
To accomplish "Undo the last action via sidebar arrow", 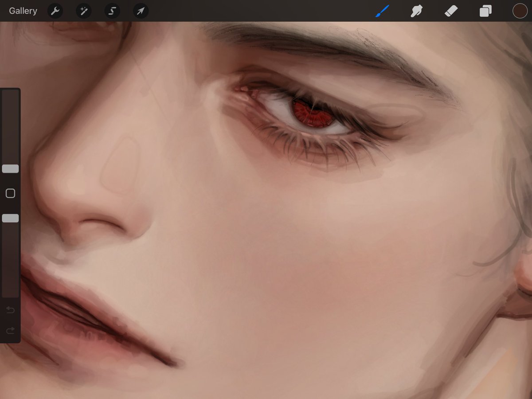I will [10, 310].
